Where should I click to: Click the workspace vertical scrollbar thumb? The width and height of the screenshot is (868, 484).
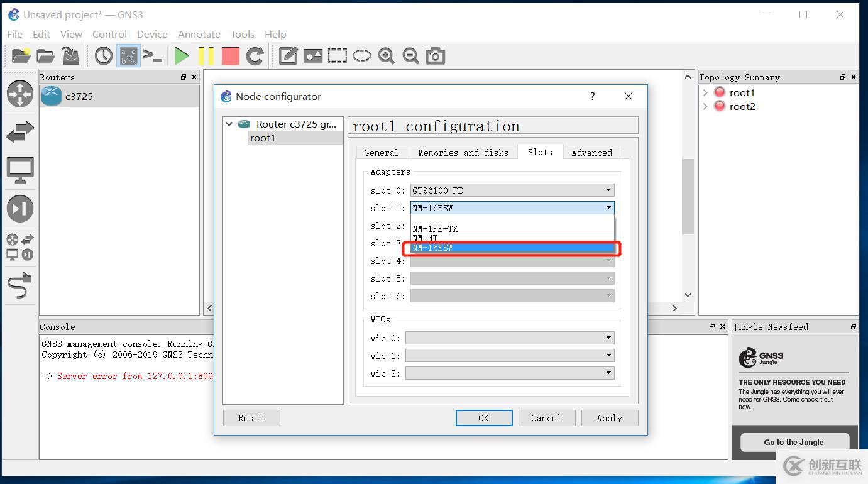click(x=688, y=196)
